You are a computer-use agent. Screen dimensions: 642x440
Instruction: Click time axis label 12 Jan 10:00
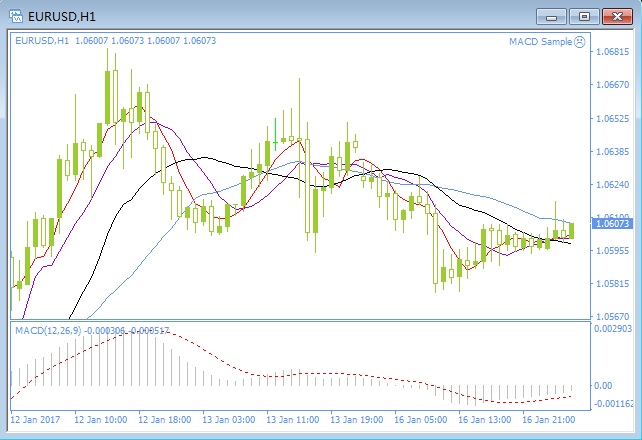point(101,420)
